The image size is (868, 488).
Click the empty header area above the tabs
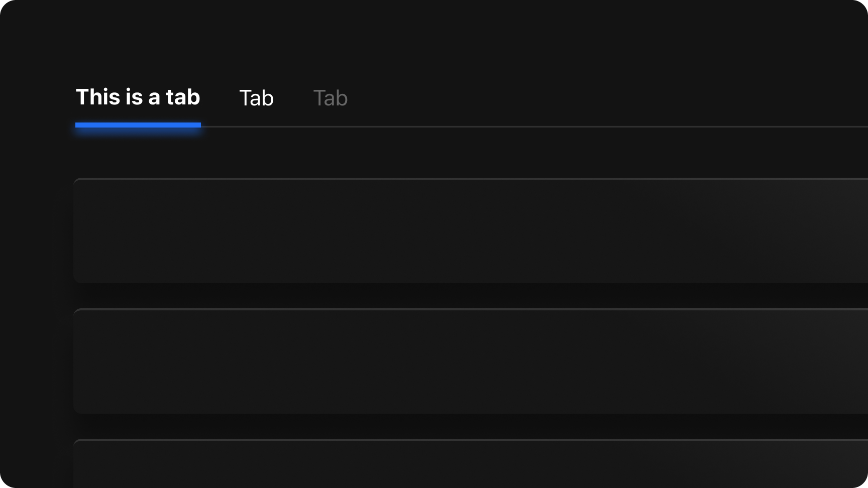tap(434, 40)
